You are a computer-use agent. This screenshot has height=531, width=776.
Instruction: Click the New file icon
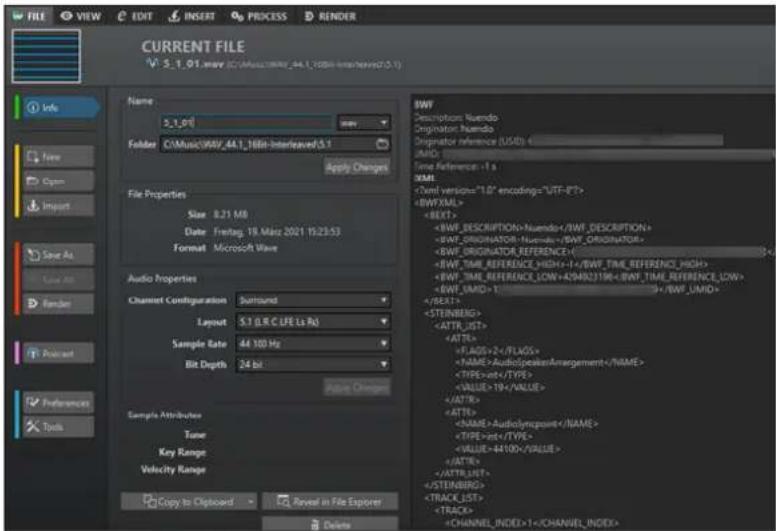tap(33, 157)
